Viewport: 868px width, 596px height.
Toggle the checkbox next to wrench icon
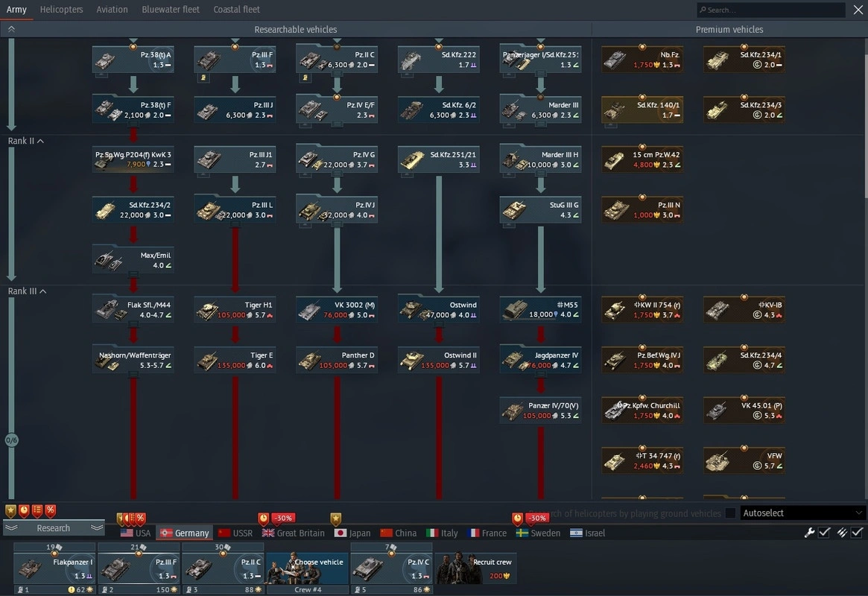[x=825, y=533]
